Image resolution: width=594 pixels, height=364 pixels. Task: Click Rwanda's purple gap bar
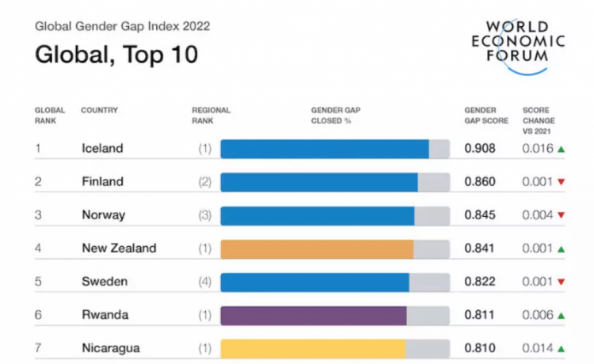point(314,315)
